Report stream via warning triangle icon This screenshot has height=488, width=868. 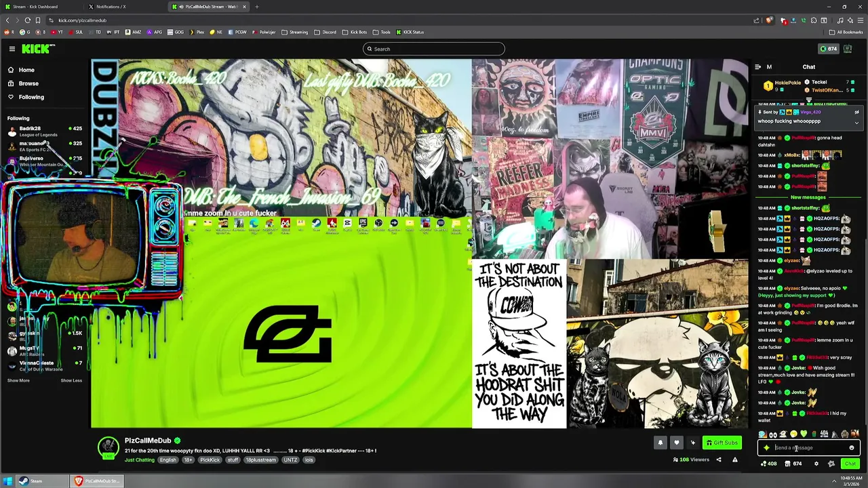(734, 460)
